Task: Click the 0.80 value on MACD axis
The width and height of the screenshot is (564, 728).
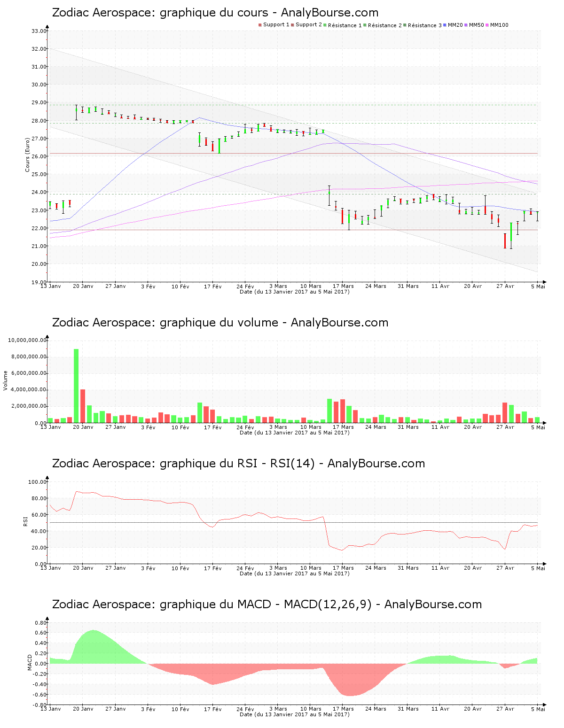Action: (41, 623)
